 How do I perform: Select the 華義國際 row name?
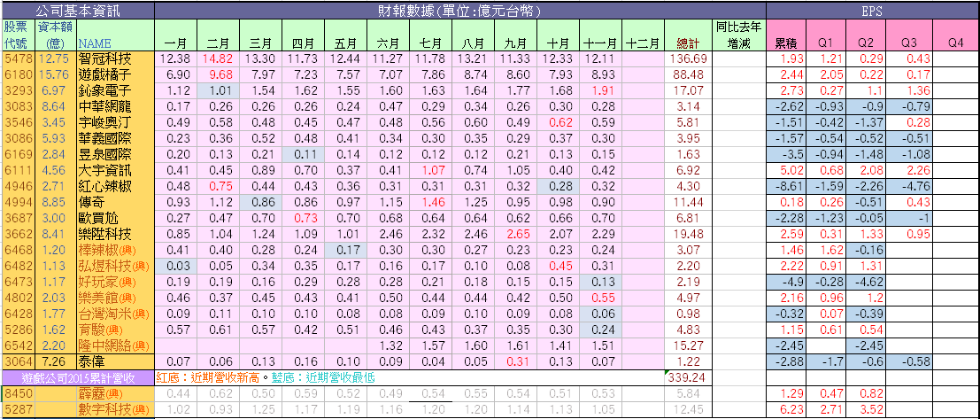click(x=115, y=137)
